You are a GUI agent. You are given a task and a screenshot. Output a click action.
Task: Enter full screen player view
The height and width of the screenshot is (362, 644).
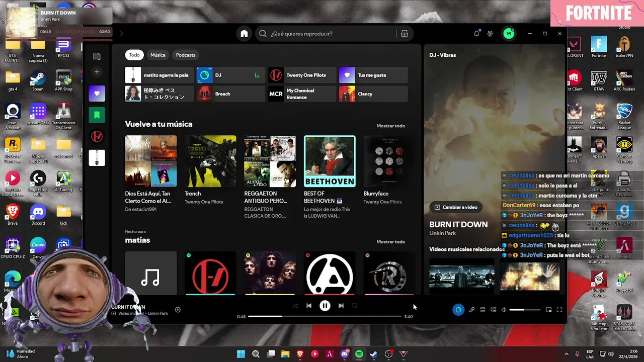[x=559, y=310]
